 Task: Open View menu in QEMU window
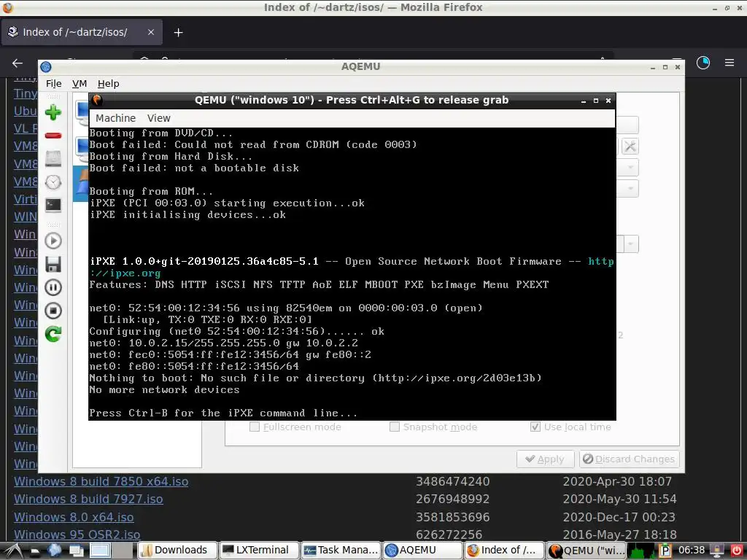coord(158,118)
